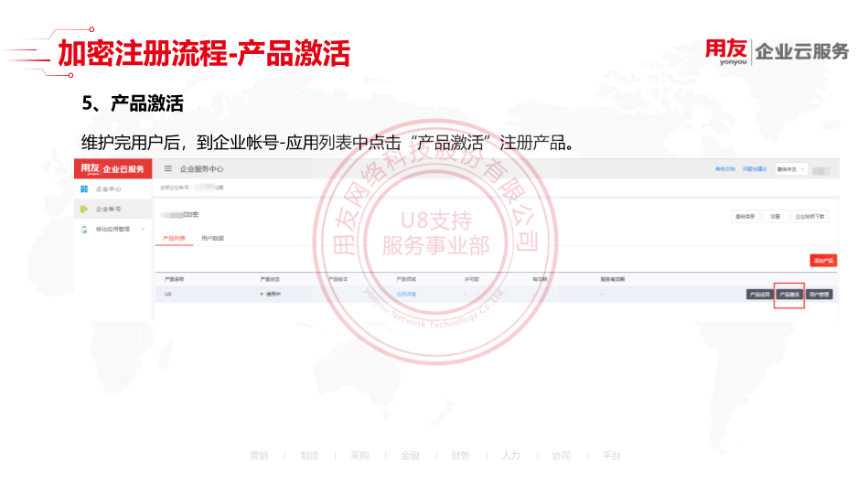Switch to the 产品列表 tab
The image size is (868, 485).
[174, 238]
